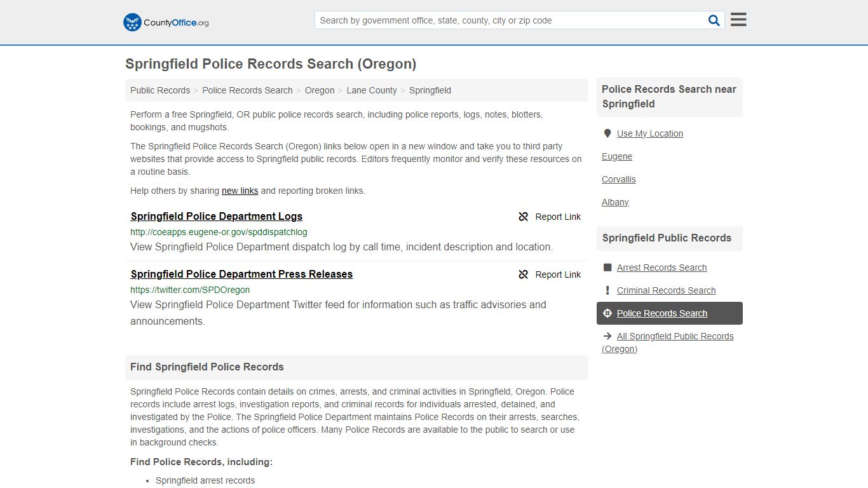This screenshot has width=868, height=488.
Task: Click the location pin icon
Action: [x=607, y=133]
